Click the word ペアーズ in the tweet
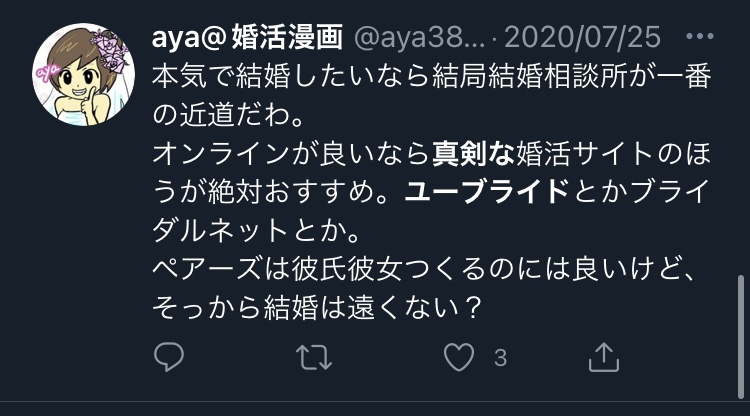 [x=208, y=269]
